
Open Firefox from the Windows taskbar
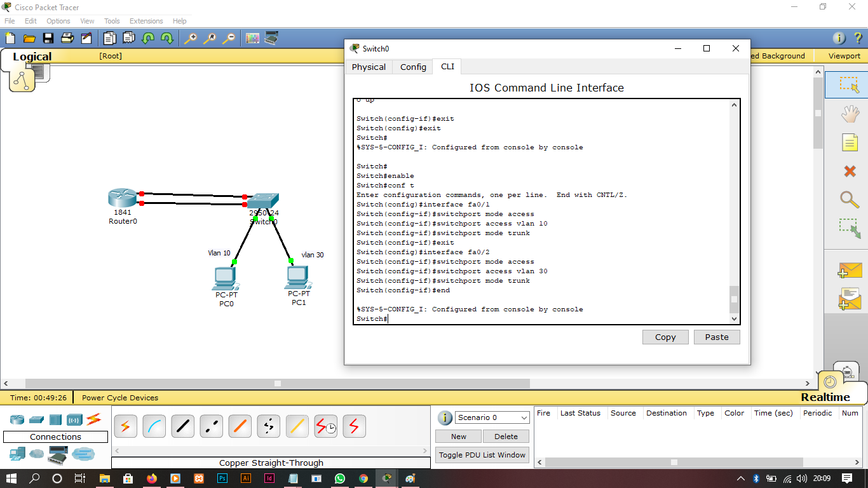tap(151, 478)
